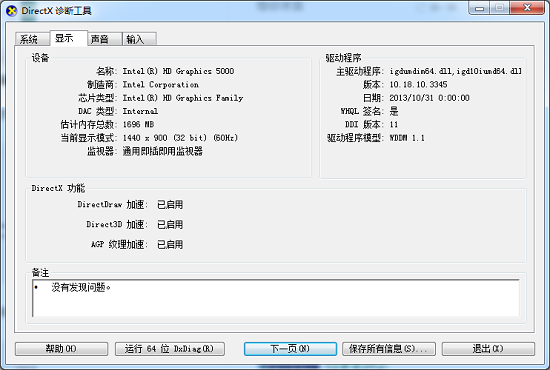Click the 下一页(N) button
Image resolution: width=550 pixels, height=370 pixels.
point(290,349)
